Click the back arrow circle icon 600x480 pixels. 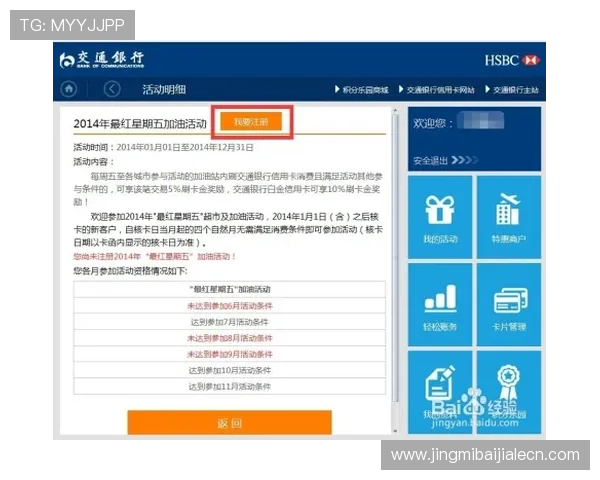[112, 89]
